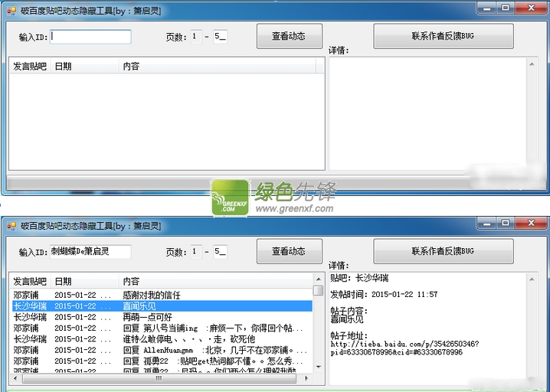
Task: Click horizontal scrollbar thumb in lower list
Action: [159, 378]
